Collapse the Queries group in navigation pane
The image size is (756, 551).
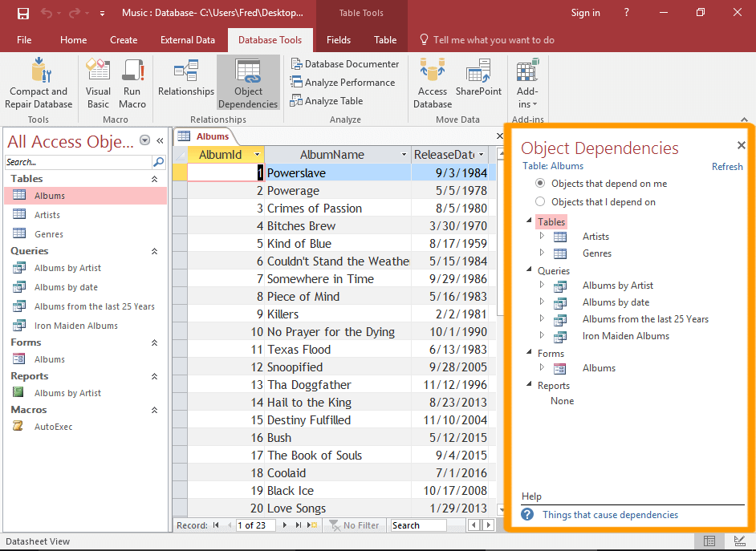tap(154, 251)
